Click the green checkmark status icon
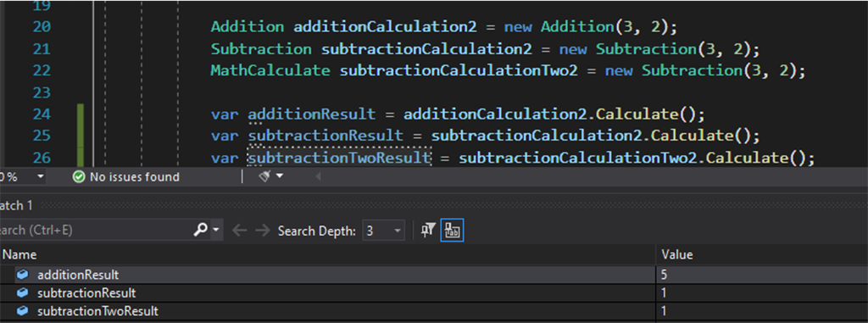The width and height of the screenshot is (868, 323). [x=79, y=176]
